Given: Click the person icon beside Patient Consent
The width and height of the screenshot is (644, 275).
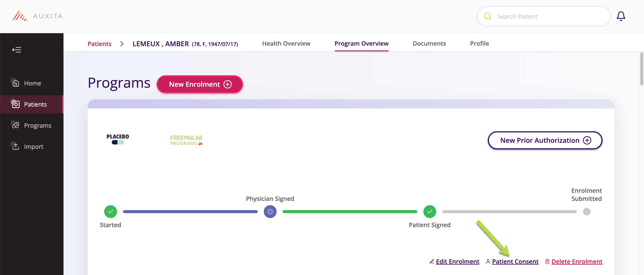Looking at the screenshot, I should click(x=488, y=261).
